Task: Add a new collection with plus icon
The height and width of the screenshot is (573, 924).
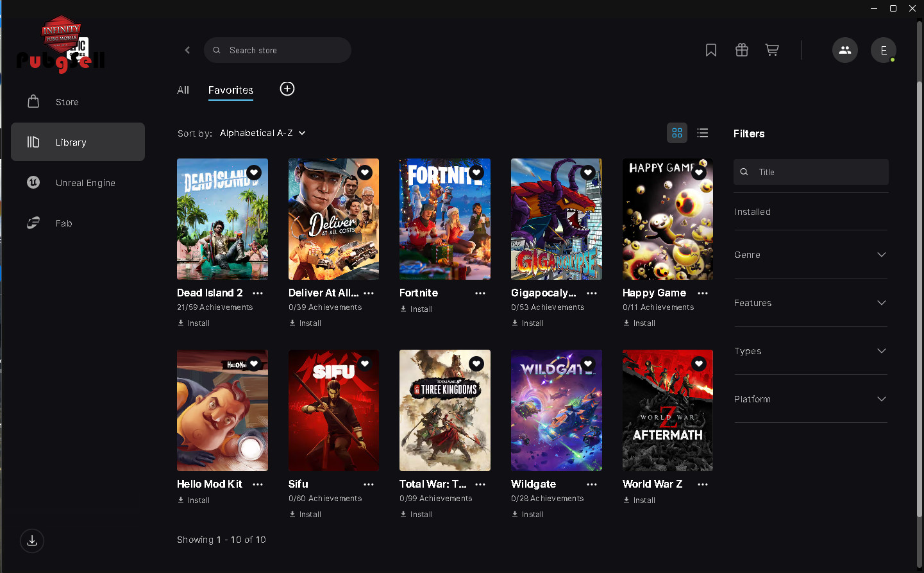Action: click(287, 89)
